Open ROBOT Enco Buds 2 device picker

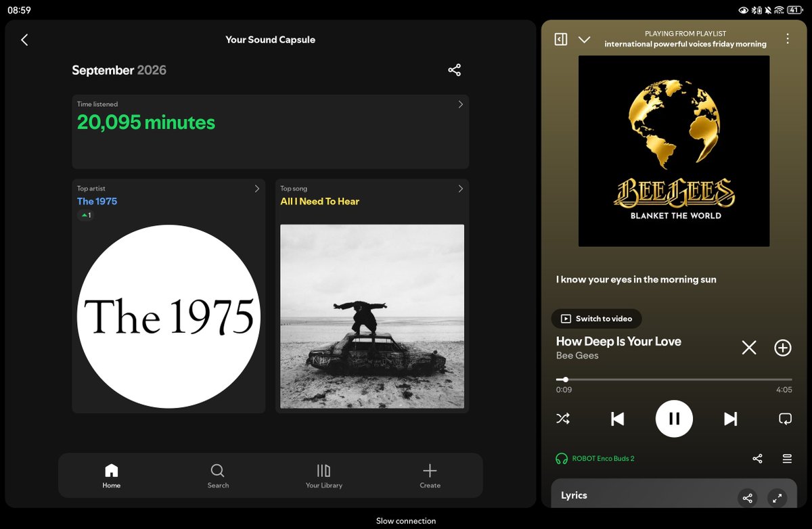click(x=595, y=459)
